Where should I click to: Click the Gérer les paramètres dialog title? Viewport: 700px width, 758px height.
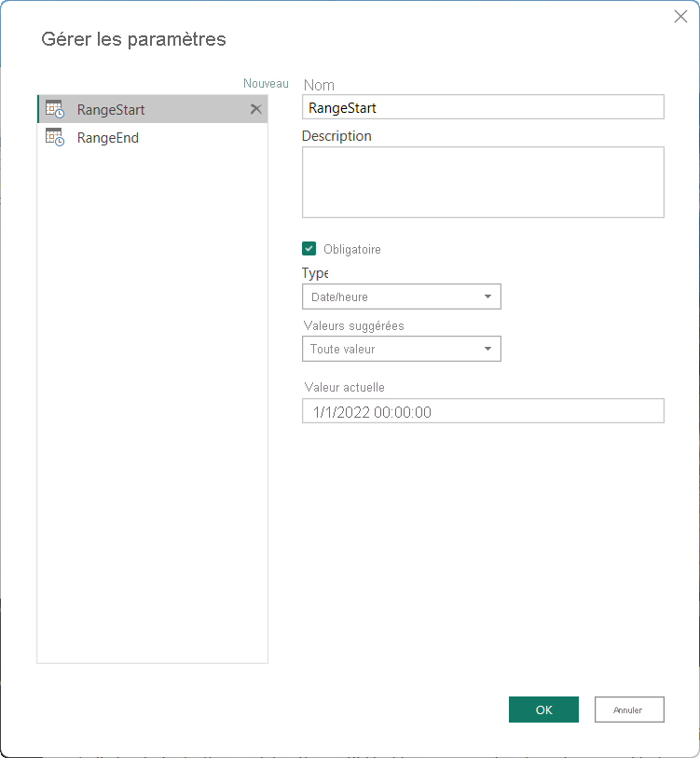pos(133,39)
